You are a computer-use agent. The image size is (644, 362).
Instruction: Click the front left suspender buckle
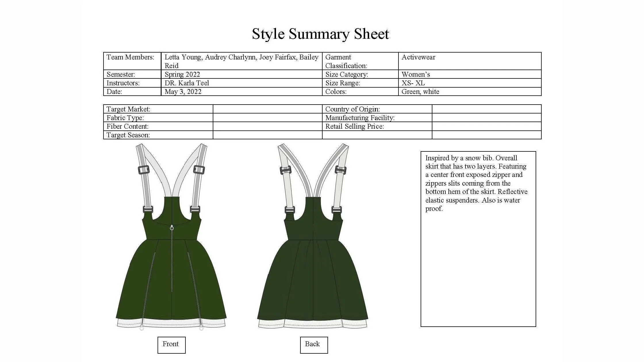point(144,170)
